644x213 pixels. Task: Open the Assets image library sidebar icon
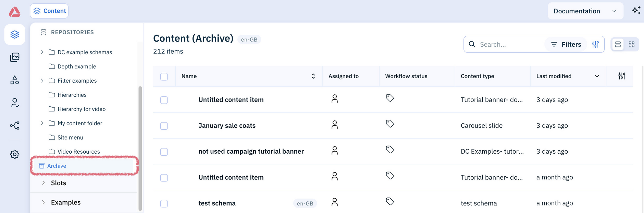(15, 57)
